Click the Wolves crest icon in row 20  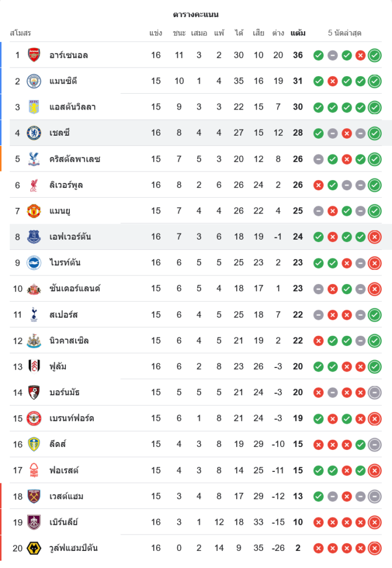coord(34,548)
